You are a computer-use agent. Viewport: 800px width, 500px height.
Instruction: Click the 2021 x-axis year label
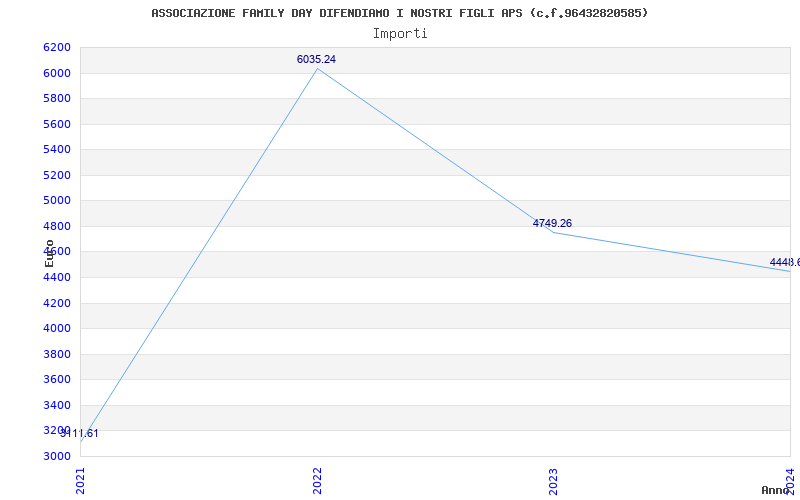pyautogui.click(x=81, y=481)
